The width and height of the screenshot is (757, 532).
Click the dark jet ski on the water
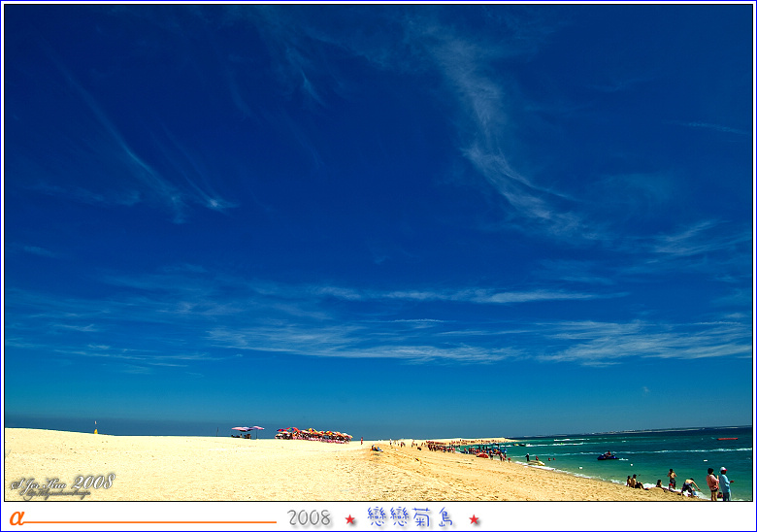[607, 455]
